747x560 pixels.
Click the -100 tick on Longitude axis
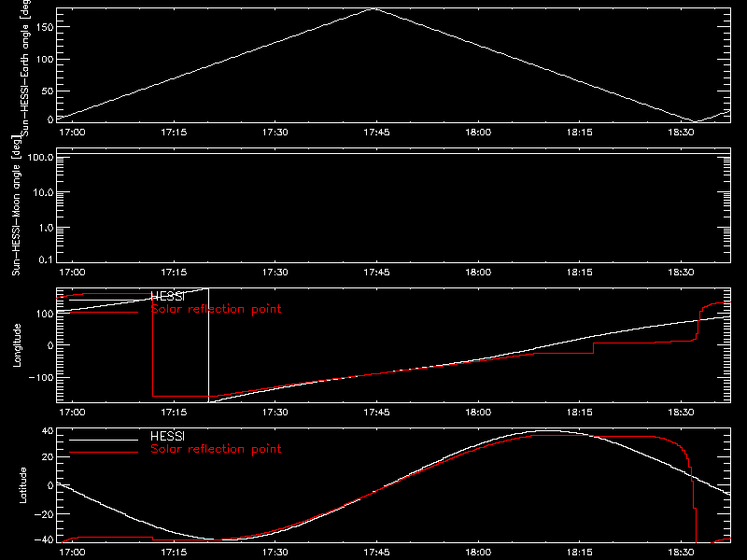pos(41,377)
